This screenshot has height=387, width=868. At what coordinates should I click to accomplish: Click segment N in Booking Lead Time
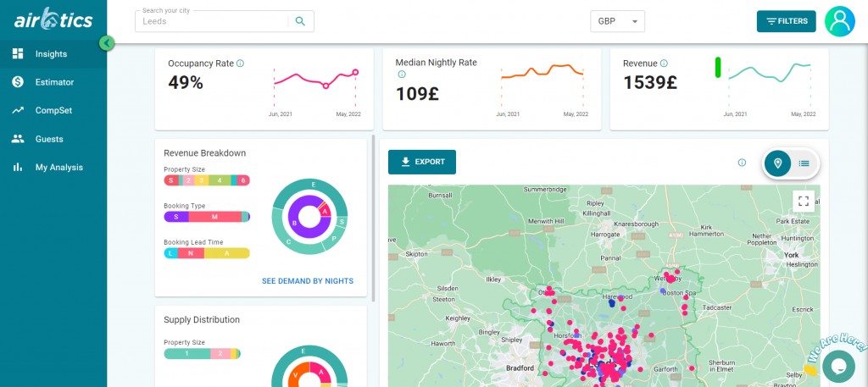[x=191, y=253]
